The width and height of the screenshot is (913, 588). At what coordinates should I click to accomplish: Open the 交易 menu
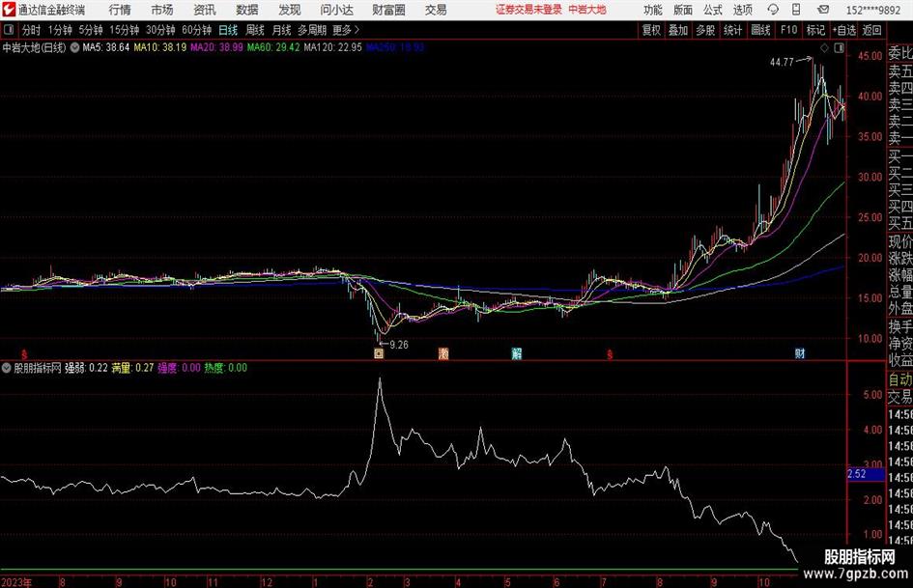[x=436, y=10]
